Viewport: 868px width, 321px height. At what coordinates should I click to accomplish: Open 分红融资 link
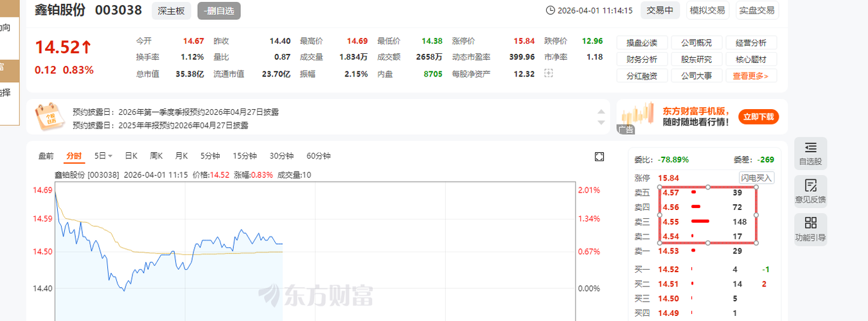642,76
